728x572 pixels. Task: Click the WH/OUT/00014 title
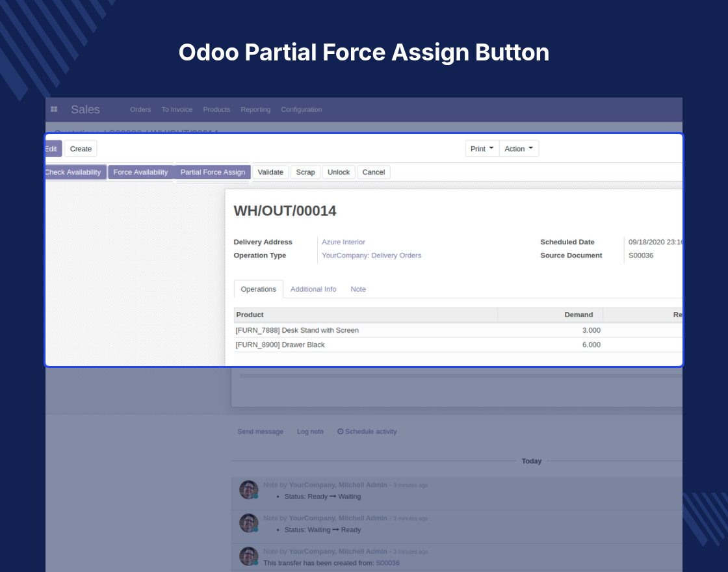285,211
